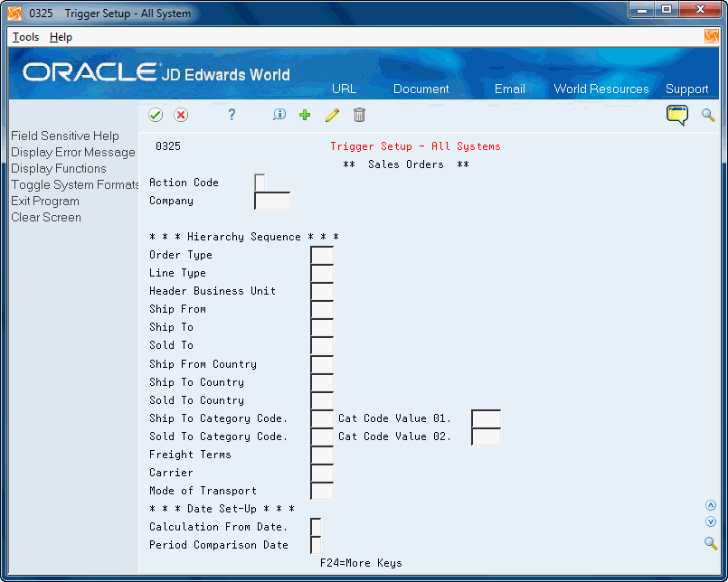728x582 pixels.
Task: Focus the Ship From Country field
Action: 322,364
